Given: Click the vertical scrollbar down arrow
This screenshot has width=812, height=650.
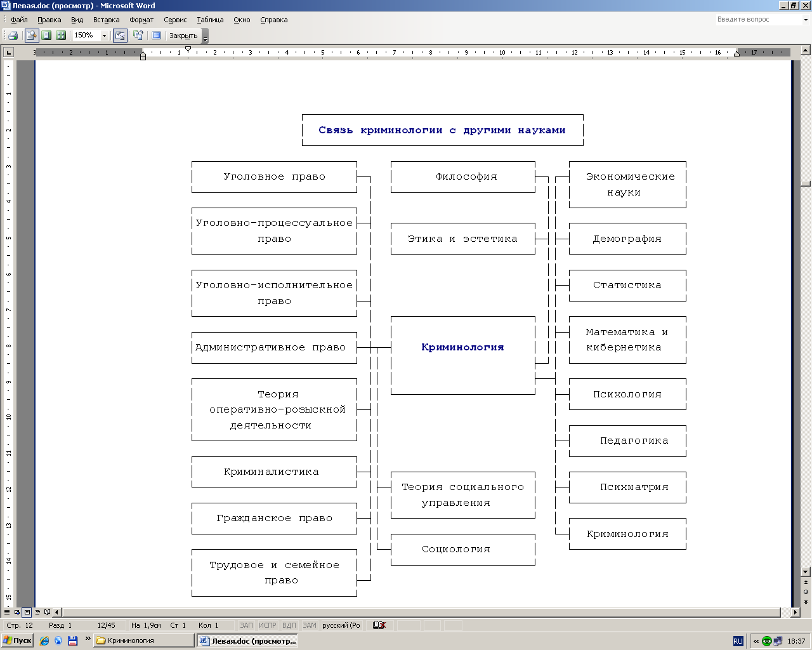Looking at the screenshot, I should 806,572.
